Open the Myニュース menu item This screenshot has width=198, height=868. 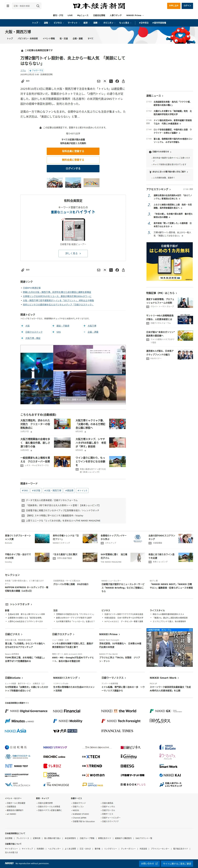tap(83, 15)
